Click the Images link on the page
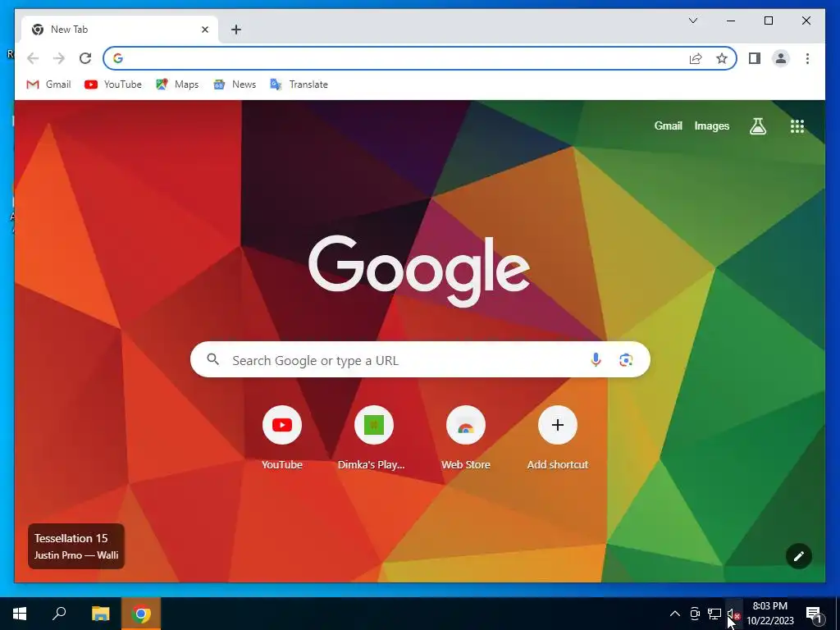Screen dimensions: 840x630 (x=711, y=126)
